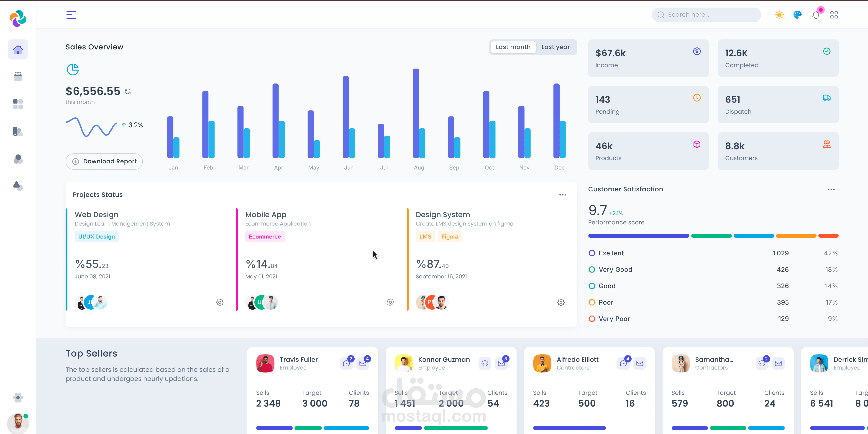Select the Very Poor rating circle
Screen dimensions: 868x434
pos(592,319)
